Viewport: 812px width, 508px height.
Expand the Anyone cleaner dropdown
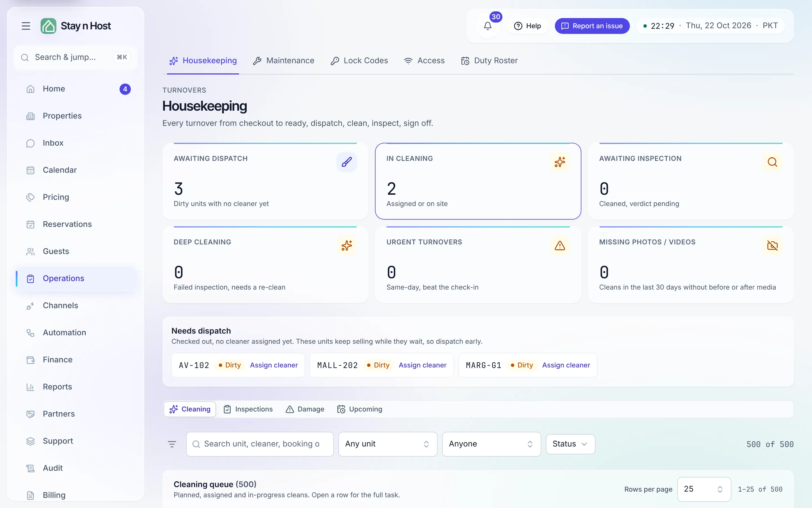point(491,444)
